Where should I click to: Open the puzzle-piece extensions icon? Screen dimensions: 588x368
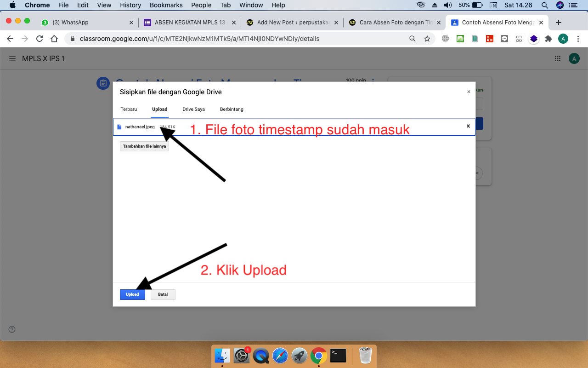548,39
